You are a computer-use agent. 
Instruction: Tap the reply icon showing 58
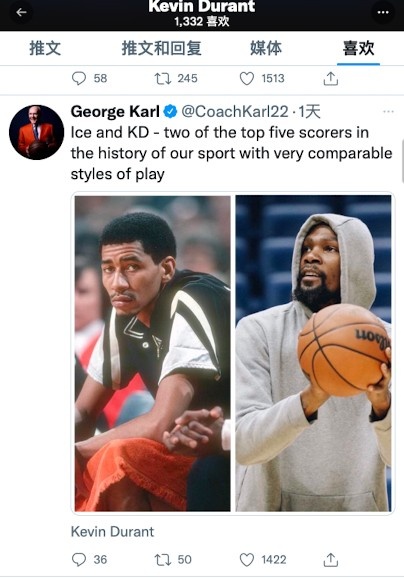coord(79,78)
